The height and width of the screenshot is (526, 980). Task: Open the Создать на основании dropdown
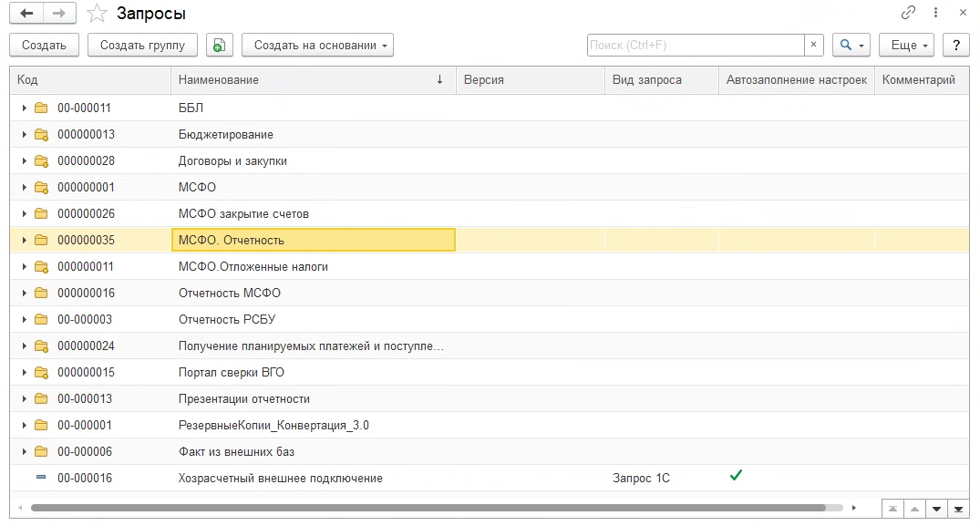point(317,45)
